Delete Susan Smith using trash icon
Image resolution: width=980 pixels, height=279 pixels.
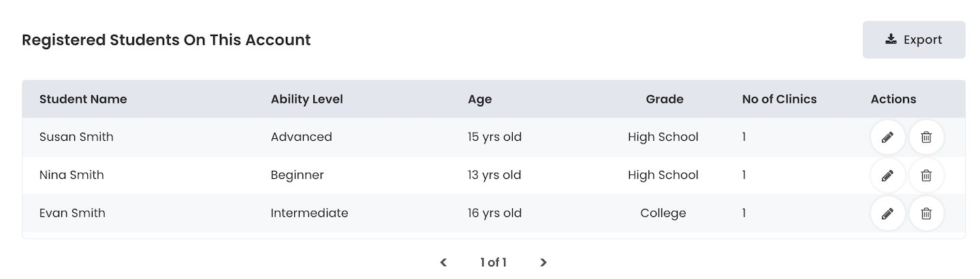[926, 137]
